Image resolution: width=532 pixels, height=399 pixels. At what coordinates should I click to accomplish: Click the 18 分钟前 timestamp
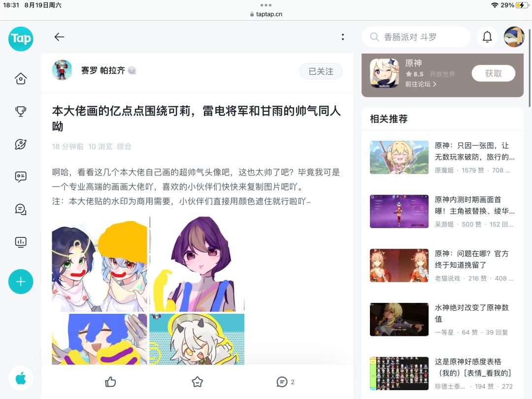(67, 147)
